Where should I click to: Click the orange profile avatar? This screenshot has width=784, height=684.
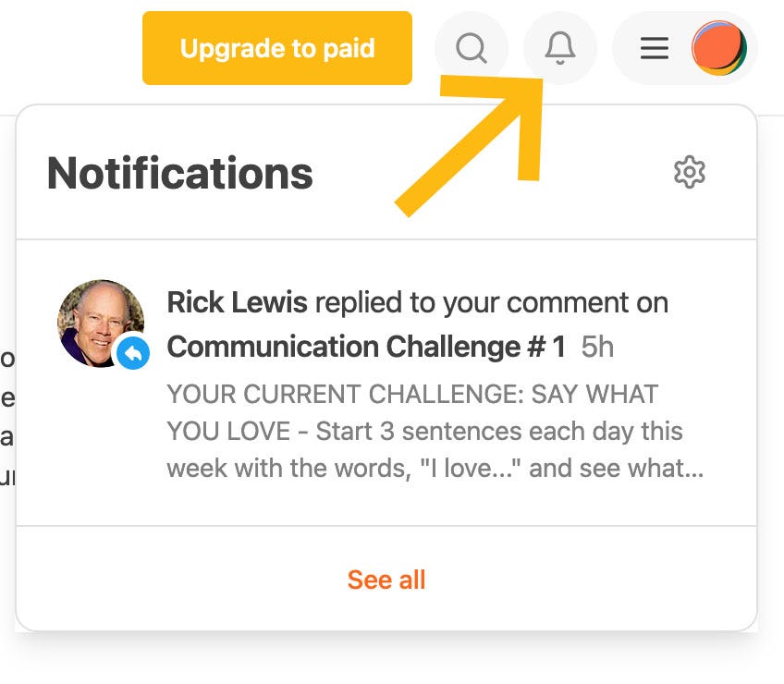pyautogui.click(x=719, y=48)
